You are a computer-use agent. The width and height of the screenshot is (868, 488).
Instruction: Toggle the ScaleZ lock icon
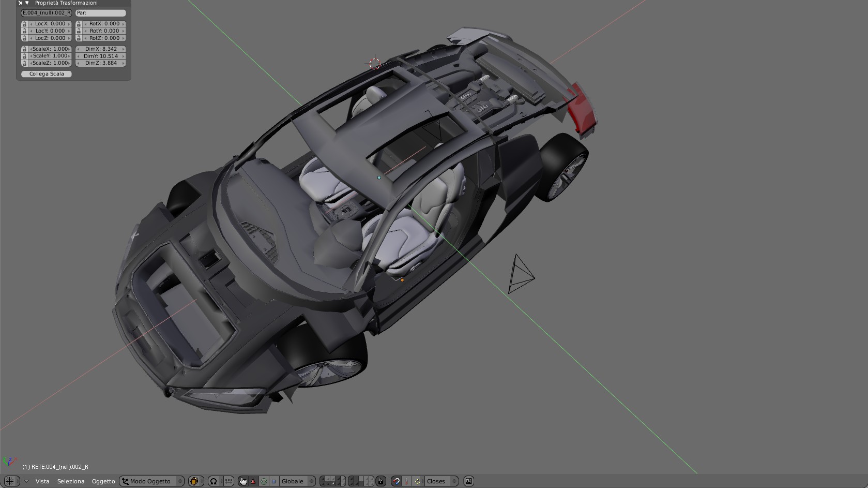click(24, 63)
